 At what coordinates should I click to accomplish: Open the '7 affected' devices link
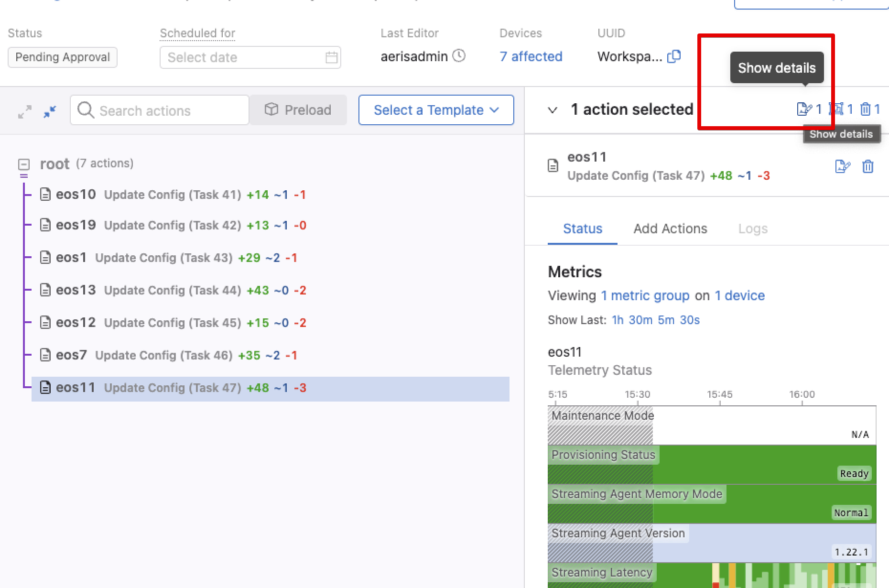(x=531, y=56)
